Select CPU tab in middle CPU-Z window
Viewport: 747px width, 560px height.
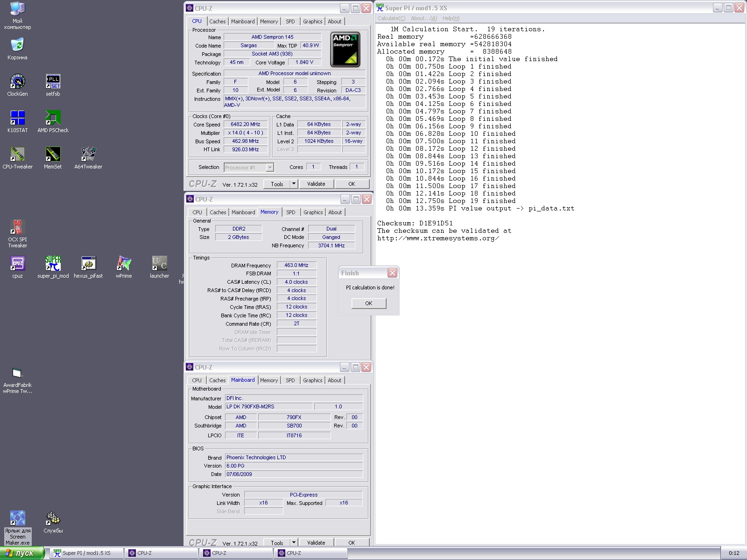pyautogui.click(x=197, y=212)
